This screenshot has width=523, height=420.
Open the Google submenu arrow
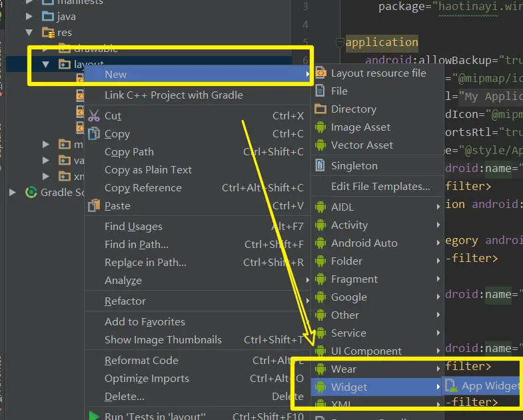(x=438, y=297)
